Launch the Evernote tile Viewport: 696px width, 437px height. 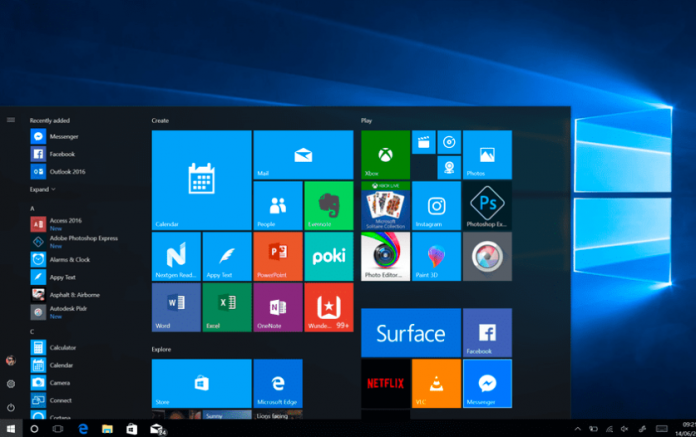329,206
